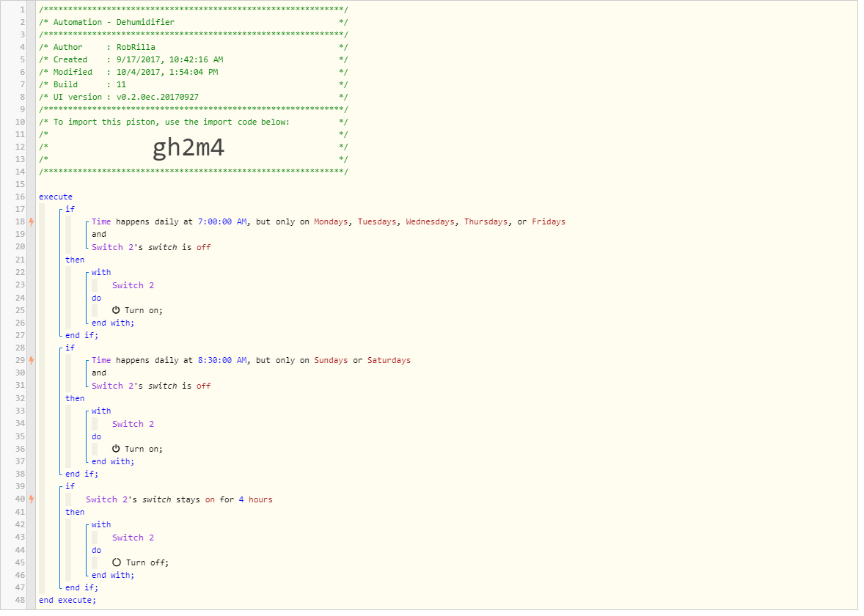Click end with; on line 37
Screen dimensions: 864x616
click(113, 462)
